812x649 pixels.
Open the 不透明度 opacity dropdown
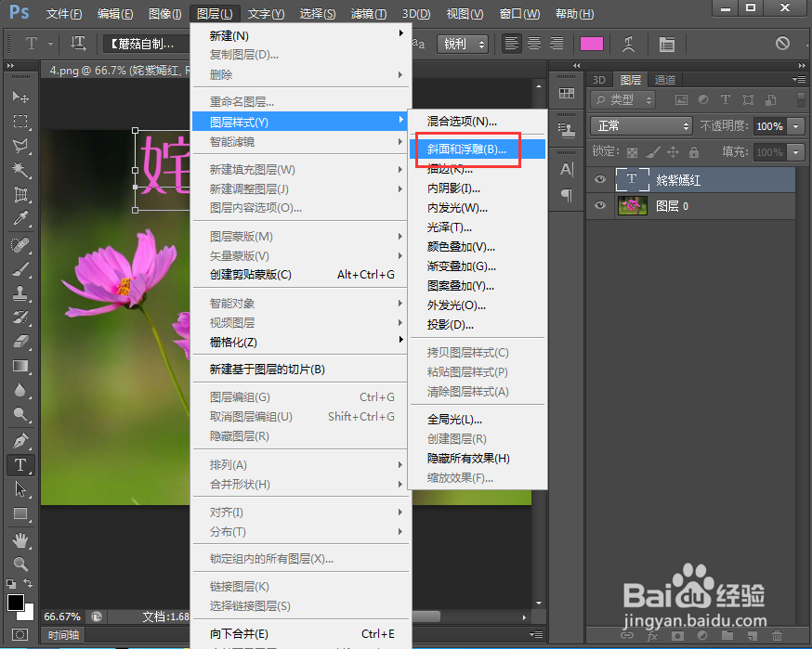[795, 125]
